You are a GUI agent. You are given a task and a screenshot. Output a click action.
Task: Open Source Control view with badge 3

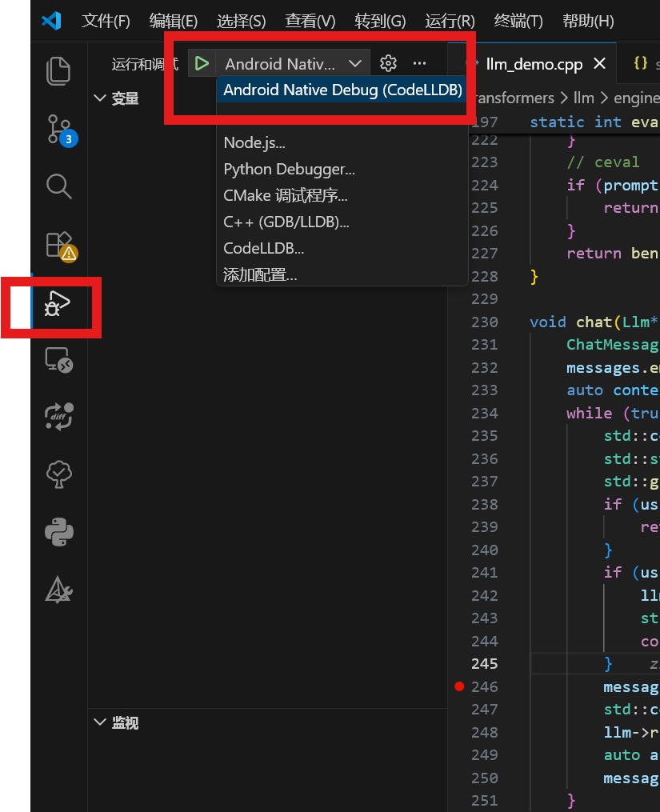coord(59,130)
